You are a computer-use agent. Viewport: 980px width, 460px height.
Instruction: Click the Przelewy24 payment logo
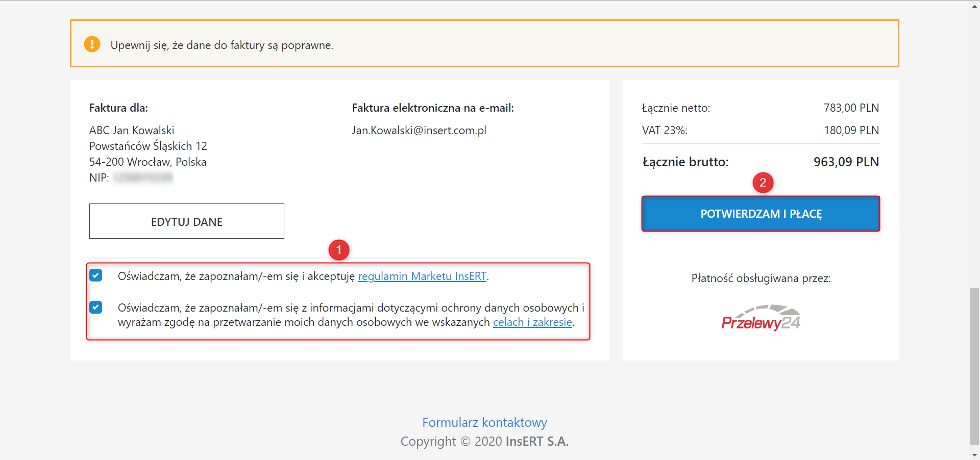[x=761, y=318]
